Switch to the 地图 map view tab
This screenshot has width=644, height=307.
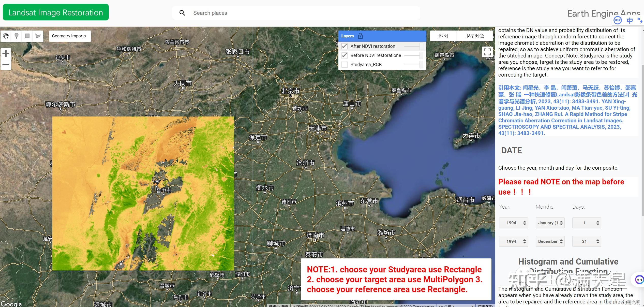click(x=443, y=36)
